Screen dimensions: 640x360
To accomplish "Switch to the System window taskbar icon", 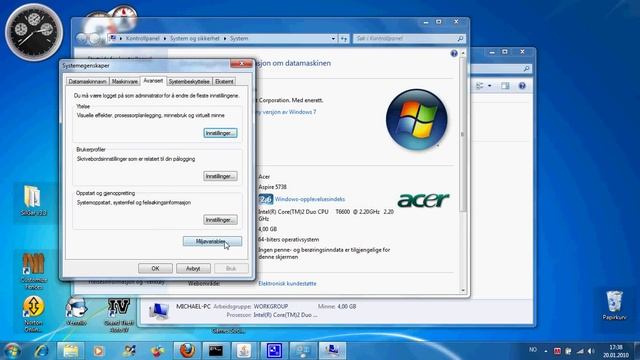I will point(332,351).
